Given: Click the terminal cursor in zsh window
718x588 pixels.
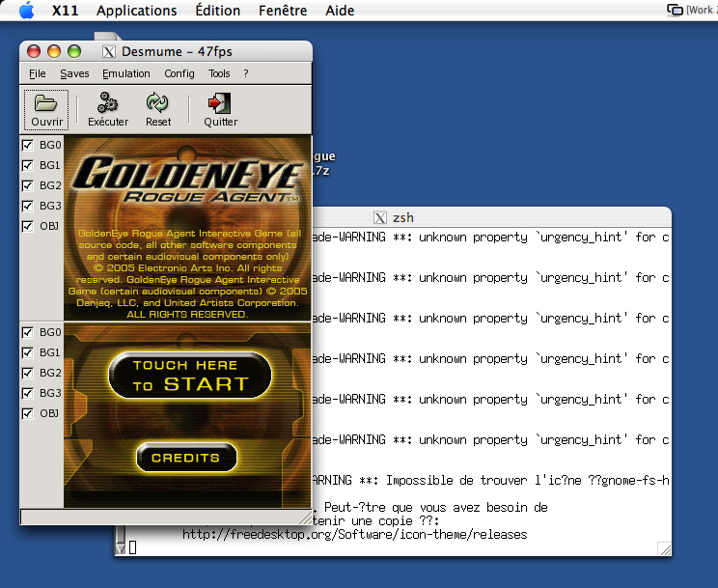Looking at the screenshot, I should [x=132, y=547].
